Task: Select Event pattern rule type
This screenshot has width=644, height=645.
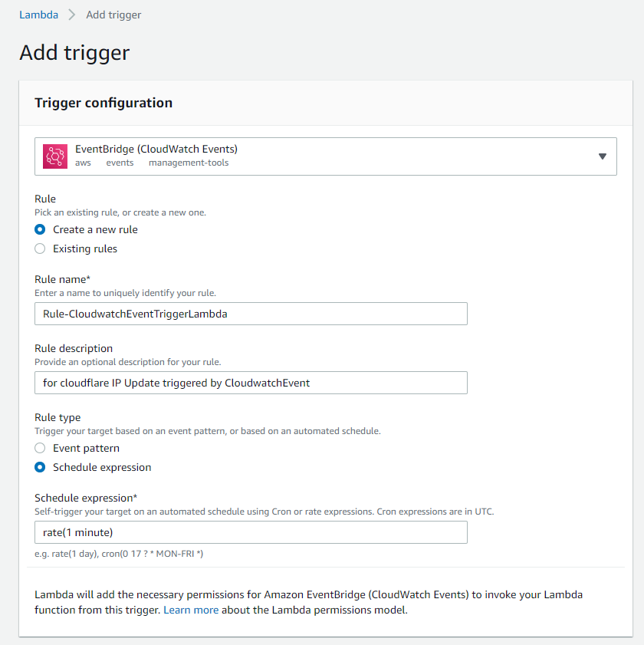Action: 41,448
